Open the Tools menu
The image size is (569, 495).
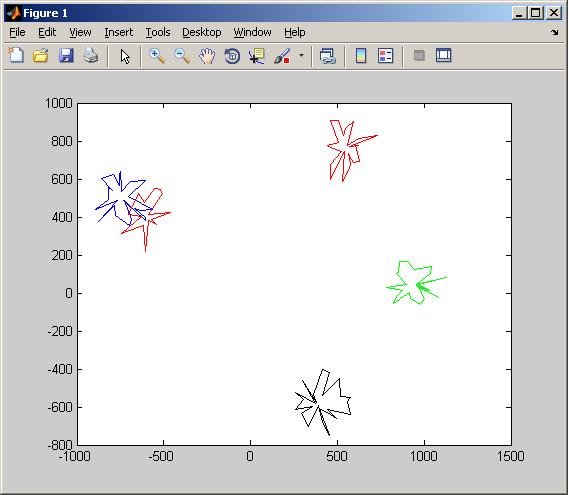158,32
